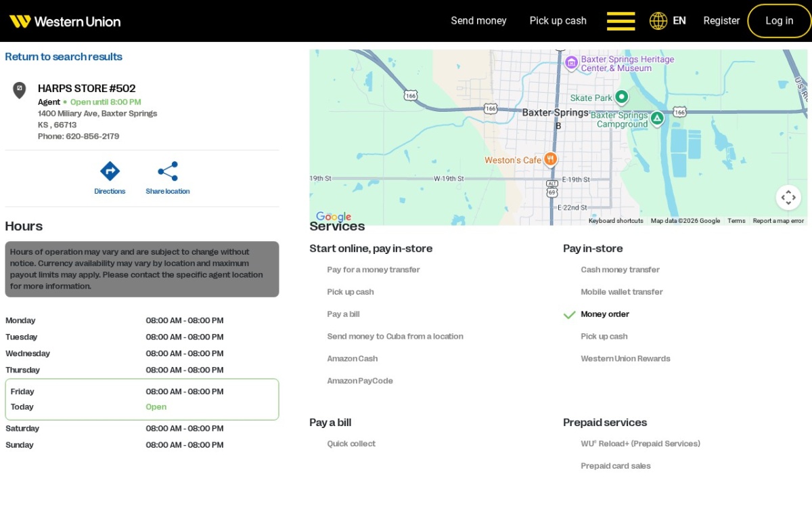Viewport: 812px width, 508px height.
Task: Click Pay for a money transfer
Action: pyautogui.click(x=374, y=270)
